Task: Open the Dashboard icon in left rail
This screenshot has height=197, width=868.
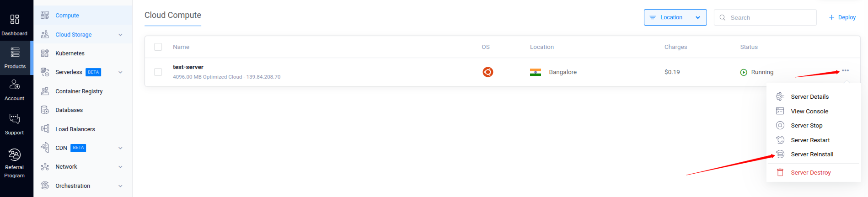Action: pyautogui.click(x=15, y=19)
